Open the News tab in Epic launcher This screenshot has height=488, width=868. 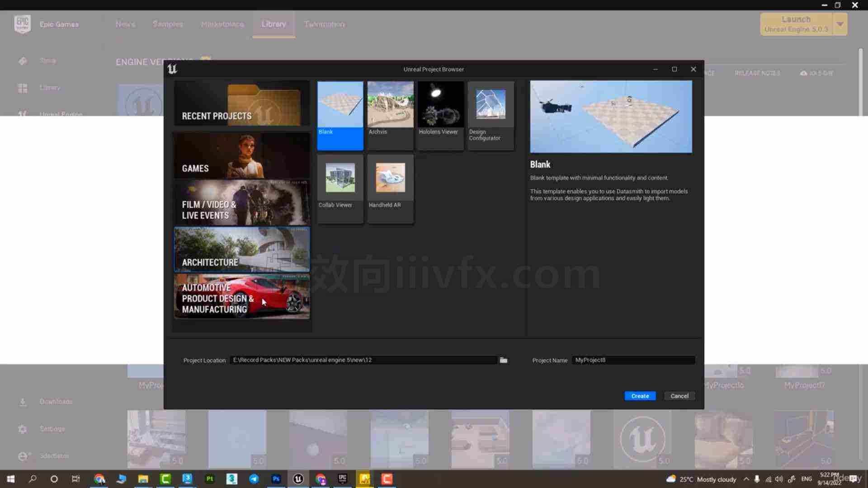pyautogui.click(x=125, y=24)
